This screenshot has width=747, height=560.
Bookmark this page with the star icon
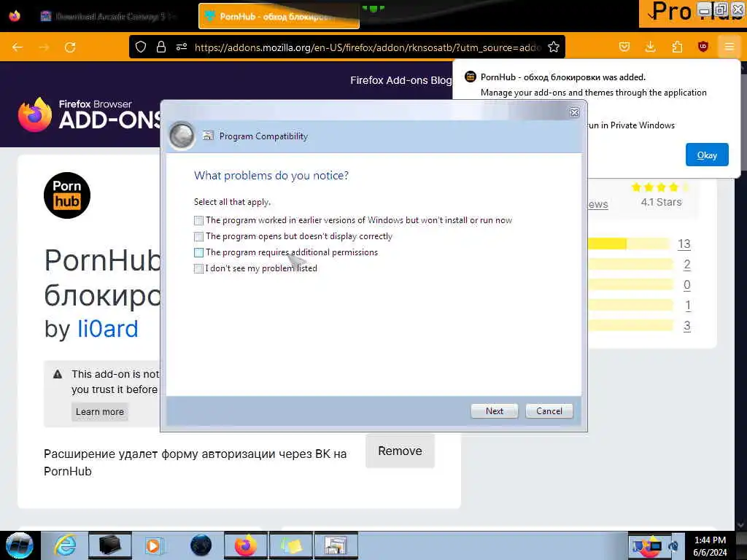coord(553,47)
